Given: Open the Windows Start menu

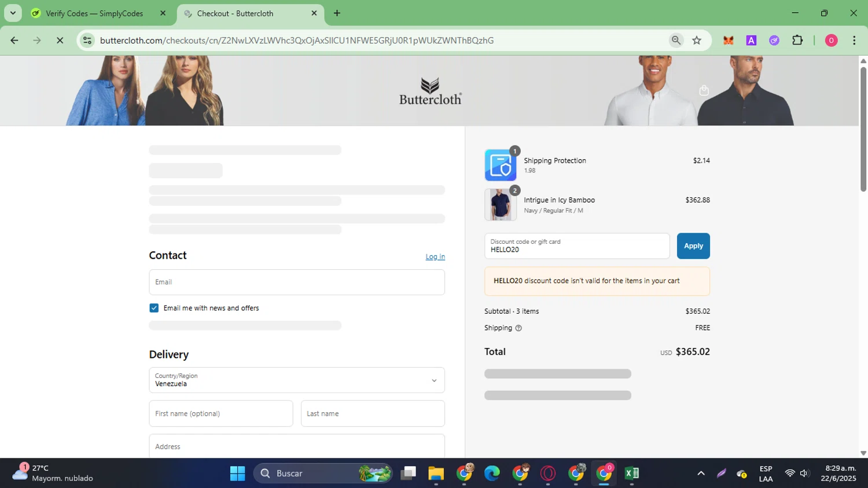Looking at the screenshot, I should click(x=237, y=474).
